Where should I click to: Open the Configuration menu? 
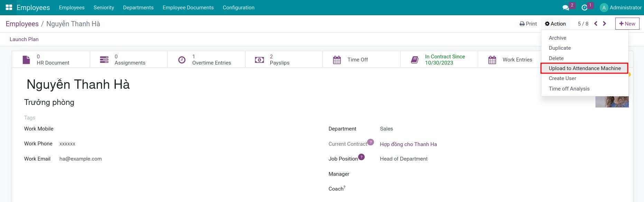tap(239, 8)
